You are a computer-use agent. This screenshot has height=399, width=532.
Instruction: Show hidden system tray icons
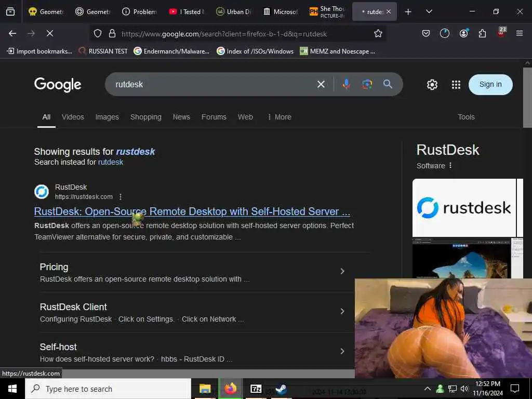428,389
